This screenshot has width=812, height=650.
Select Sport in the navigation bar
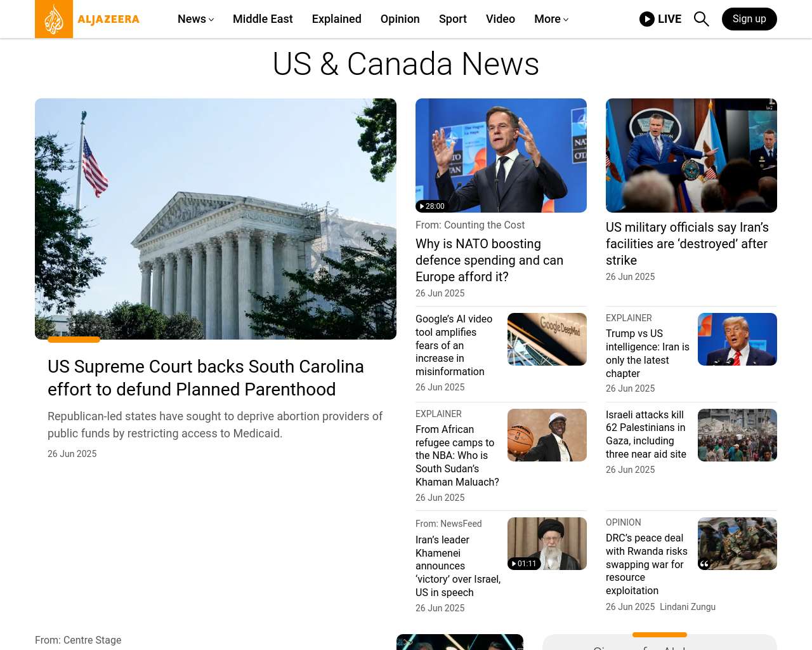click(x=453, y=19)
